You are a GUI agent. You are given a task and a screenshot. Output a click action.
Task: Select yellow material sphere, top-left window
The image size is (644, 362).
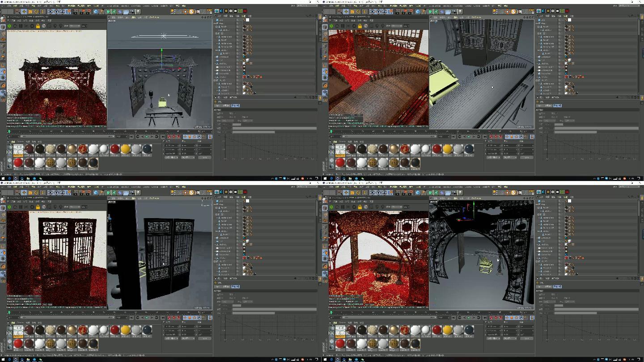pyautogui.click(x=126, y=149)
